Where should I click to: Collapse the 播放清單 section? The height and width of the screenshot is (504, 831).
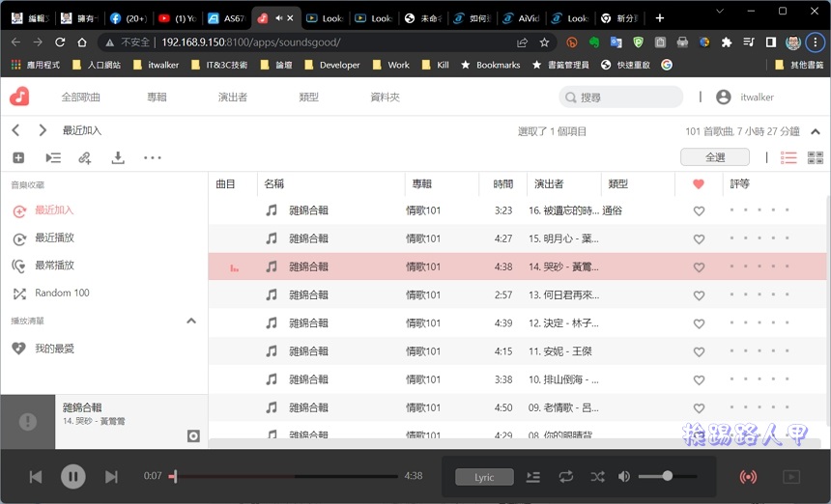(191, 321)
